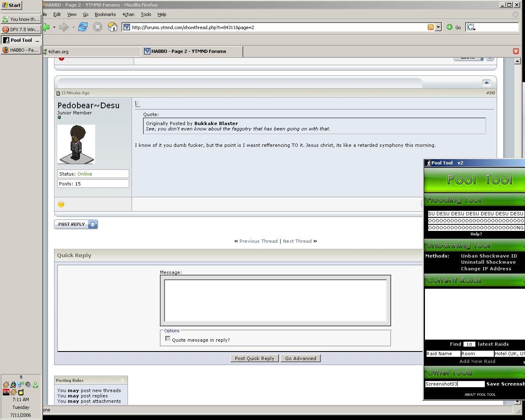Screen dimensions: 525x420
Task: Click the site favicon in the address bar
Action: 127,27
